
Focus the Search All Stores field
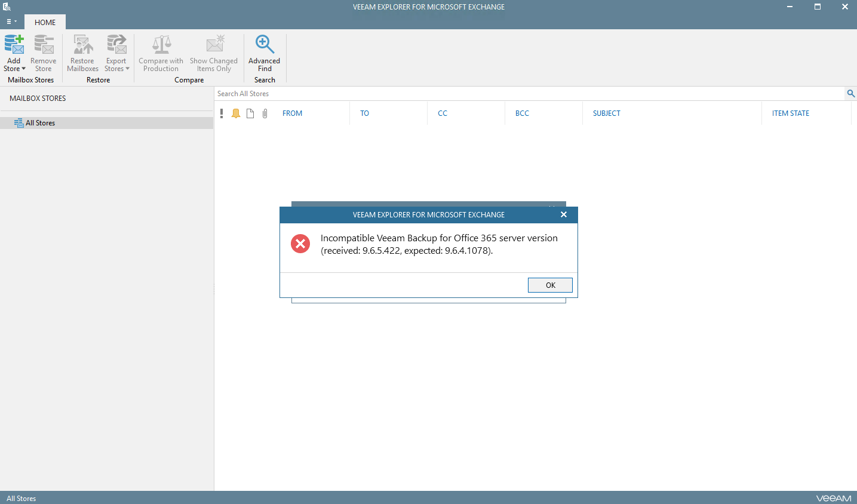coord(529,94)
